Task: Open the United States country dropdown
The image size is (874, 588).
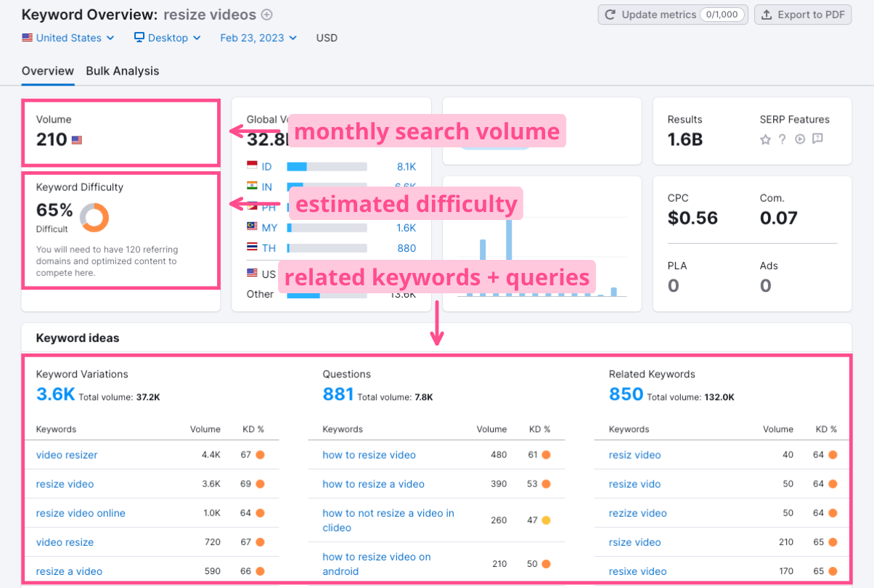Action: pos(68,38)
